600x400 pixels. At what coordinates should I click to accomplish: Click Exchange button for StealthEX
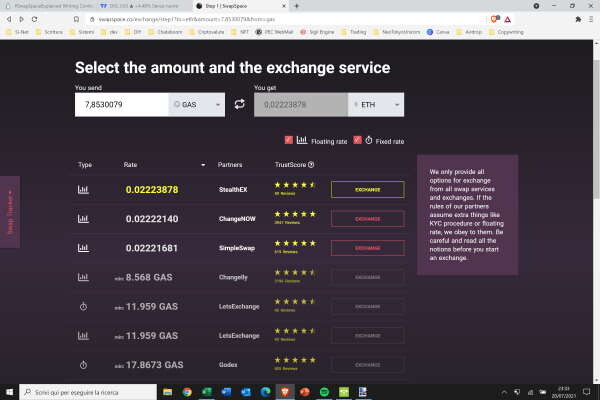pyautogui.click(x=367, y=189)
